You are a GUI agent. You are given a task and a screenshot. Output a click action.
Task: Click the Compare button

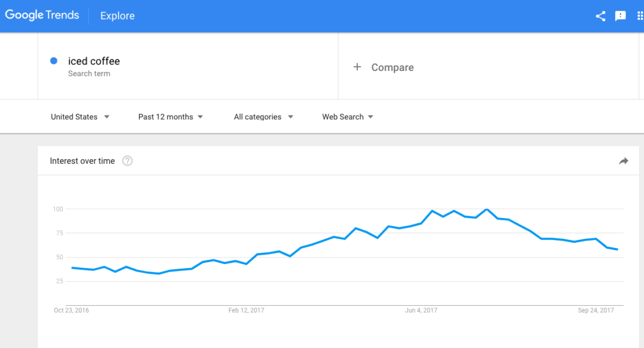pyautogui.click(x=383, y=67)
